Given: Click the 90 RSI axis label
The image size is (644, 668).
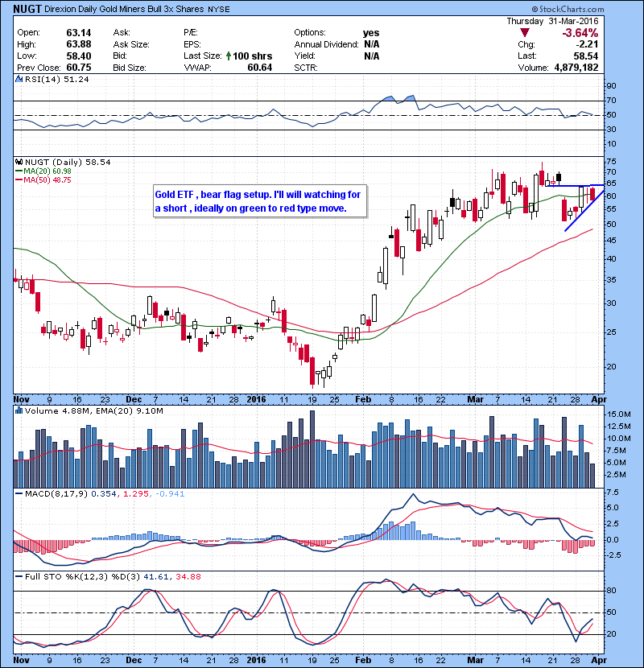Looking at the screenshot, I should pyautogui.click(x=611, y=85).
